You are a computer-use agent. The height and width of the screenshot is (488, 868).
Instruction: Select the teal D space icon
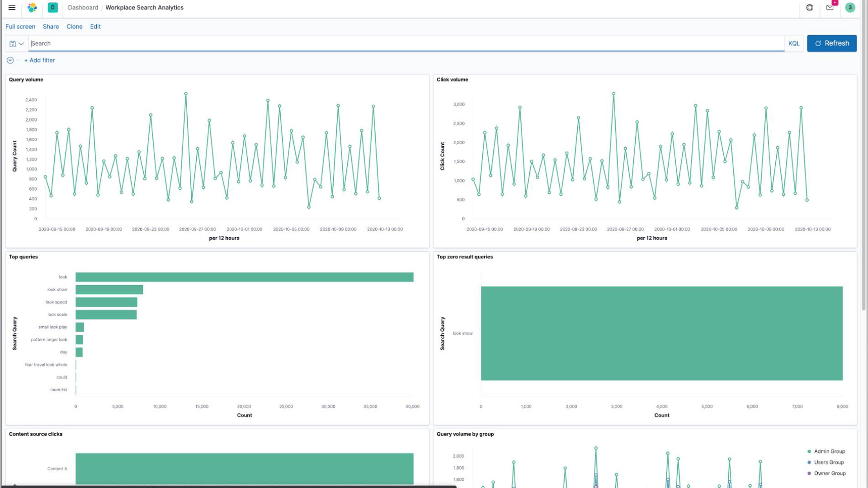click(52, 7)
